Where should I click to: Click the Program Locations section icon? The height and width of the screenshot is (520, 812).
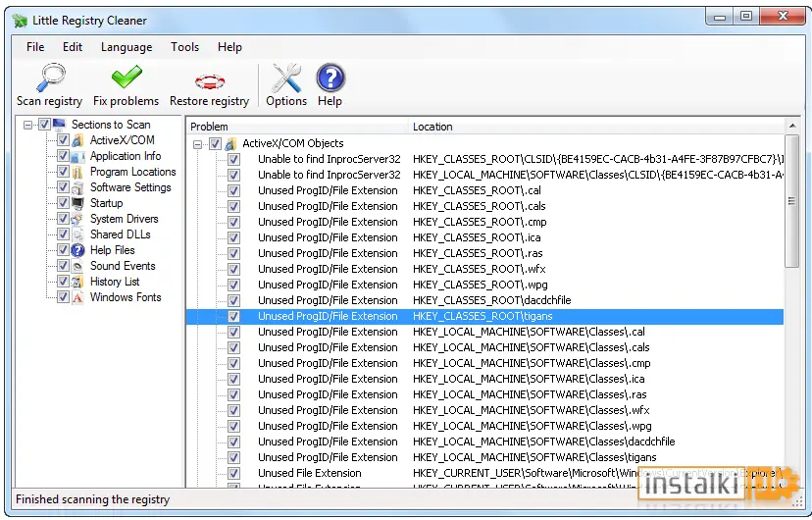tap(77, 172)
